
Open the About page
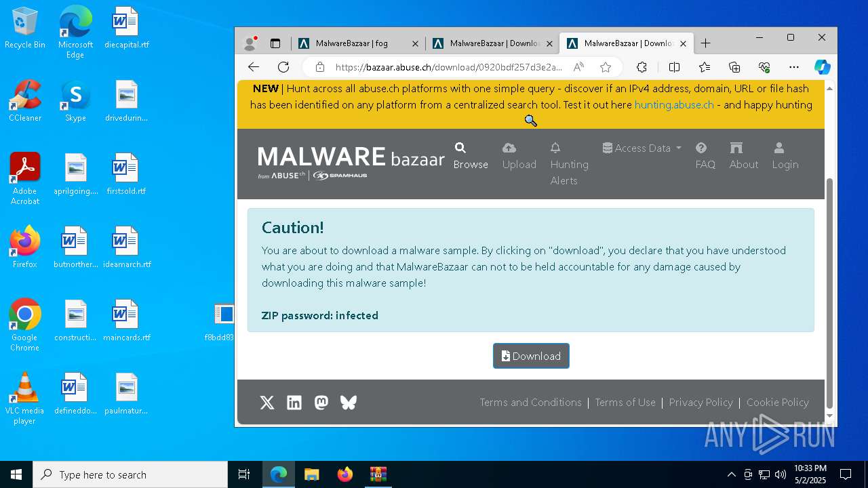[x=744, y=156]
